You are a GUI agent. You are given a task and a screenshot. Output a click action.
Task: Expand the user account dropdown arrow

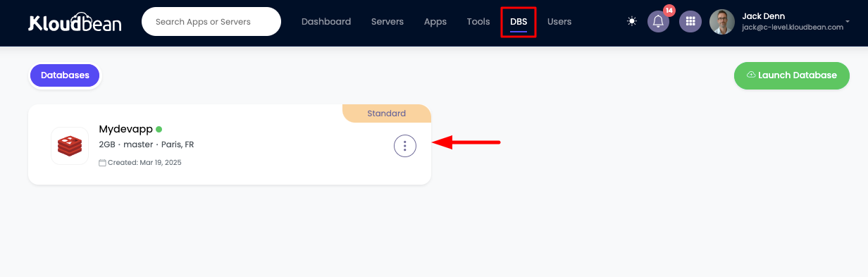(x=848, y=21)
